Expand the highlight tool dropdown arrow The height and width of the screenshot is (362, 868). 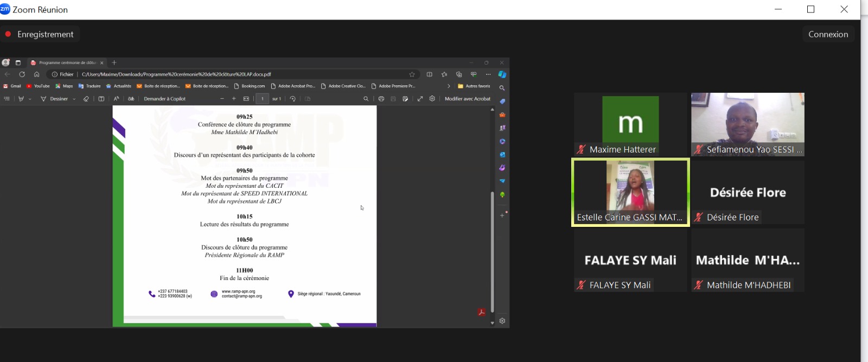30,99
